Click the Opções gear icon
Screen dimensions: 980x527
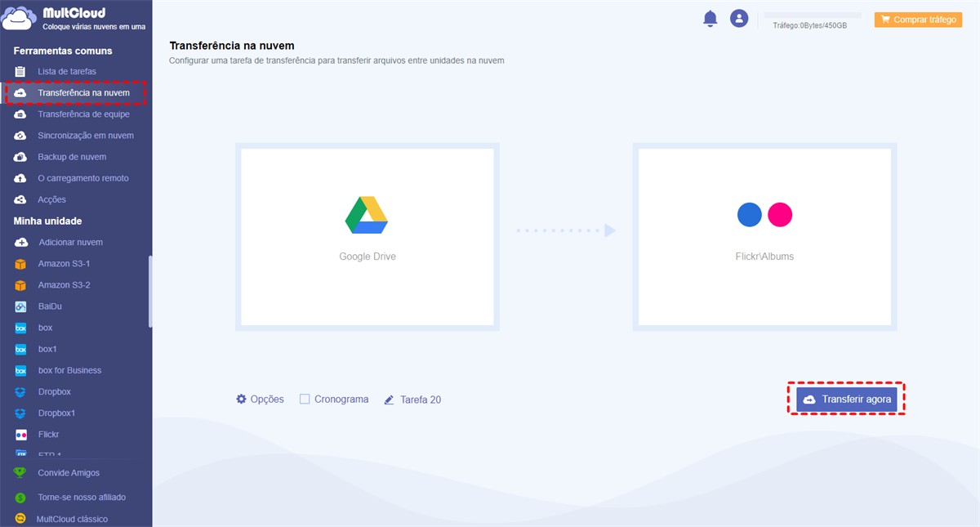[x=241, y=400]
